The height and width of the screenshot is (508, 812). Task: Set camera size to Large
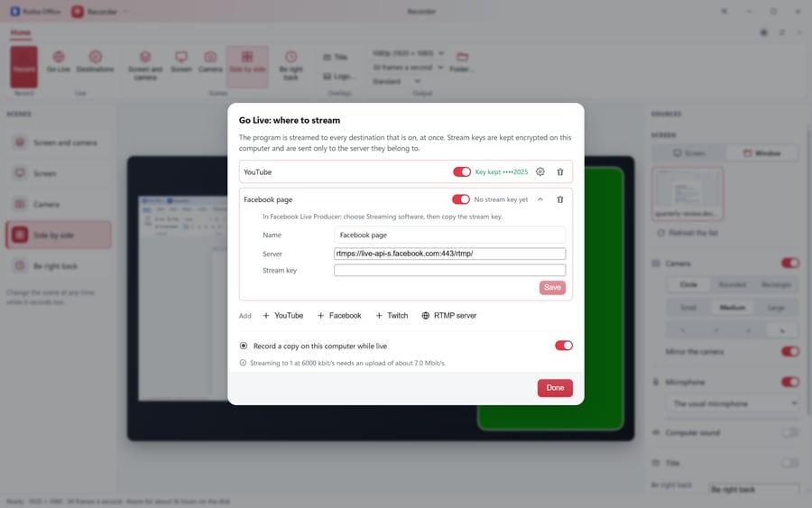coord(776,308)
